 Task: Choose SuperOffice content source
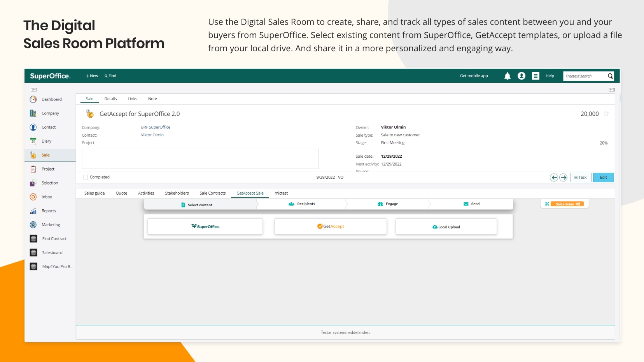tap(205, 226)
